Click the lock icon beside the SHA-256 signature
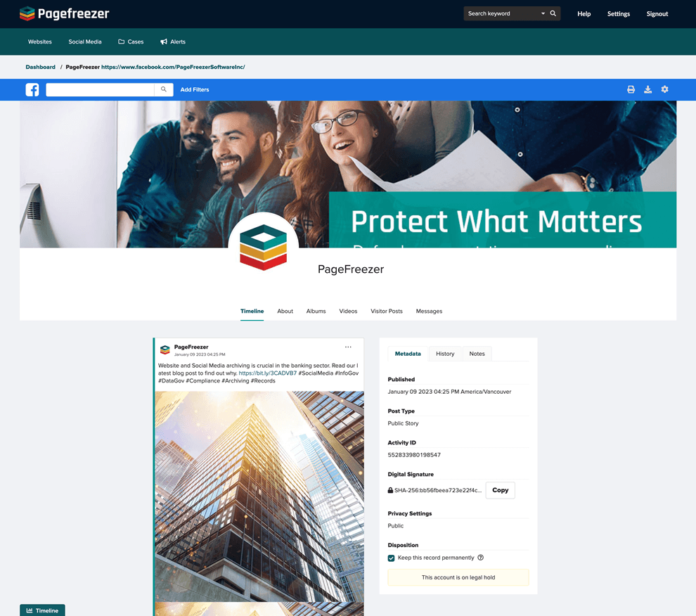This screenshot has height=616, width=696. click(390, 490)
